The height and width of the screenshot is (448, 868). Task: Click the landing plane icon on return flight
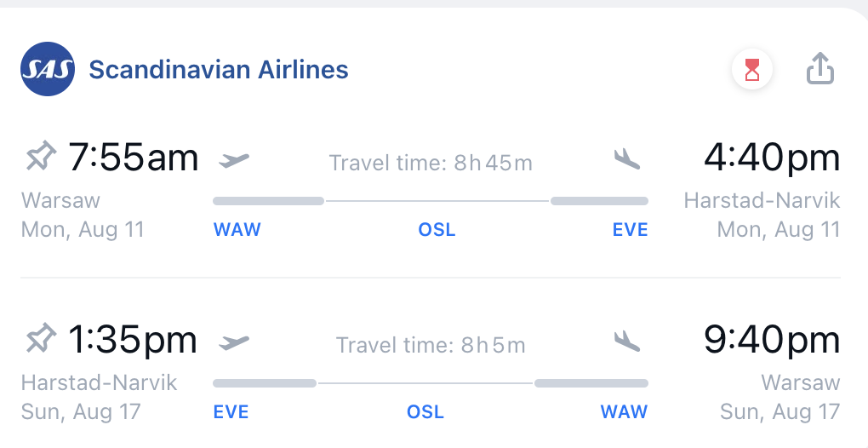tap(626, 342)
